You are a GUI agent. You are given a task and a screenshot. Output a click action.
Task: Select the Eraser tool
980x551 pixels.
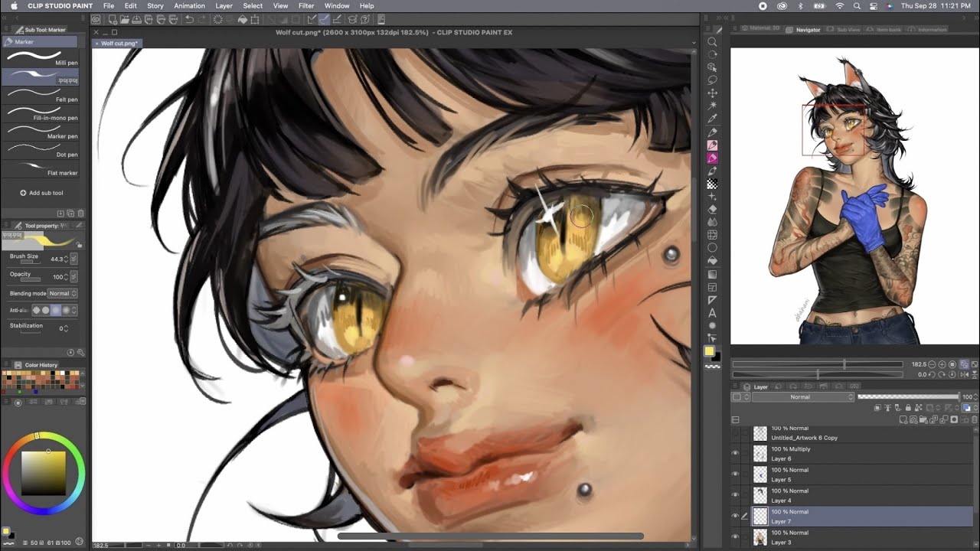[712, 209]
